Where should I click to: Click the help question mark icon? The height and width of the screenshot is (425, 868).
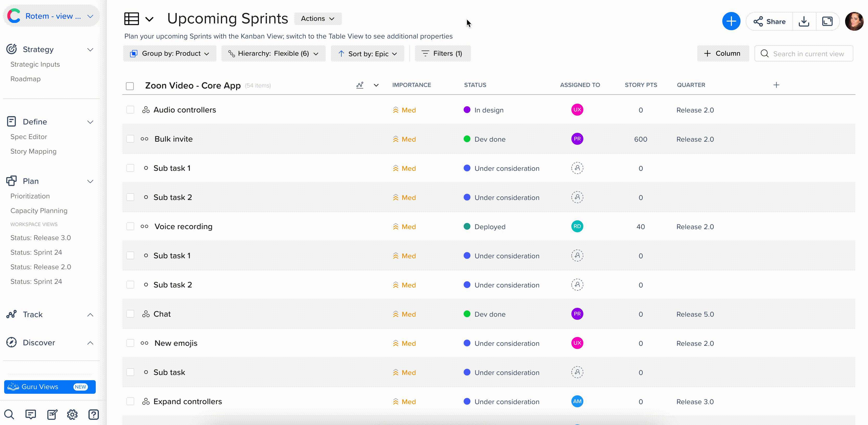(x=93, y=414)
